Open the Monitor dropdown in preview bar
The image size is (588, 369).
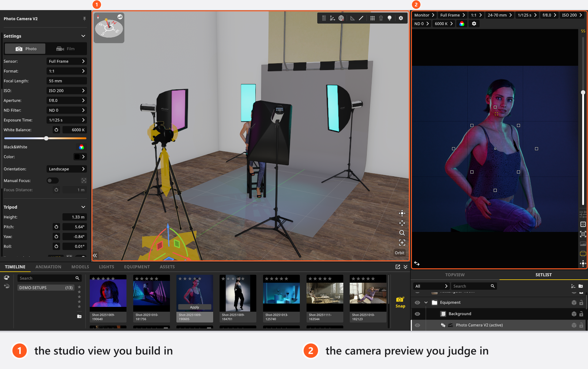[x=424, y=15]
